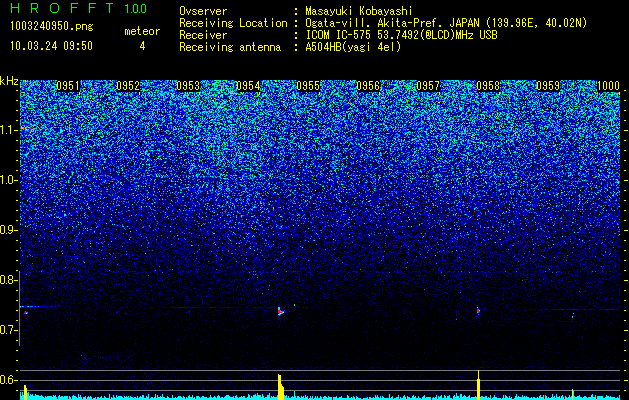The height and width of the screenshot is (400, 629).
Task: Click the 0956 time marker
Action: [x=368, y=86]
